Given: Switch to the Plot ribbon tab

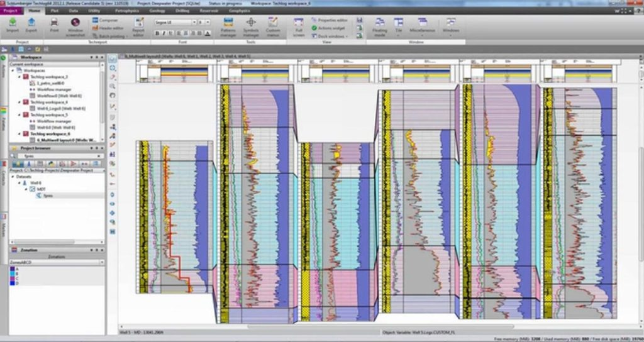Looking at the screenshot, I should 54,11.
